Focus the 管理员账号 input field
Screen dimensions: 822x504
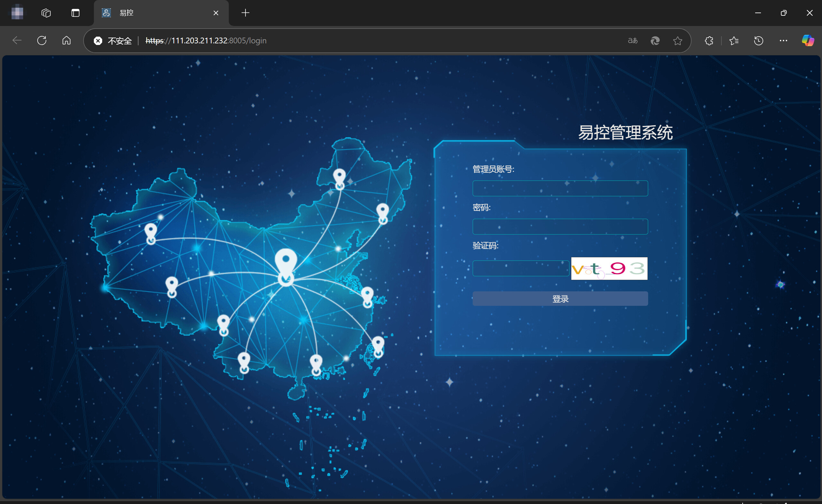point(560,189)
